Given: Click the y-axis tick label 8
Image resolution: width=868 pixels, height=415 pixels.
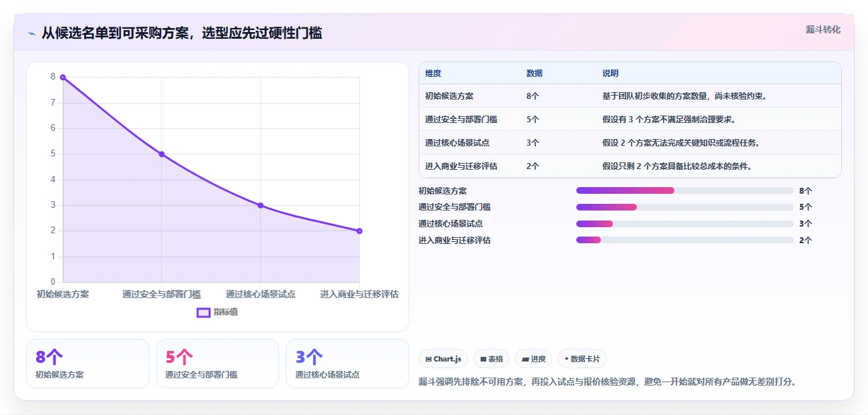Looking at the screenshot, I should 53,77.
